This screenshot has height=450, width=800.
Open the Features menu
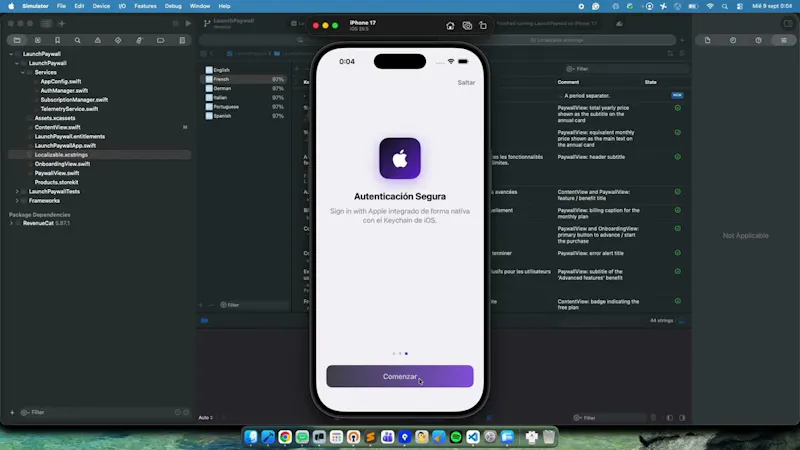(x=145, y=6)
